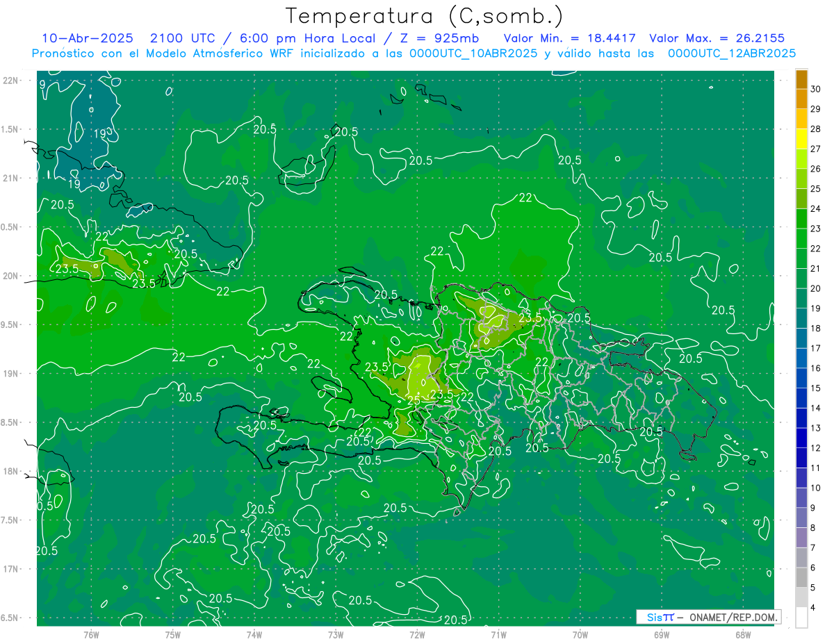Click the legend number '16'
Screen dimensions: 834x644
[816, 368]
